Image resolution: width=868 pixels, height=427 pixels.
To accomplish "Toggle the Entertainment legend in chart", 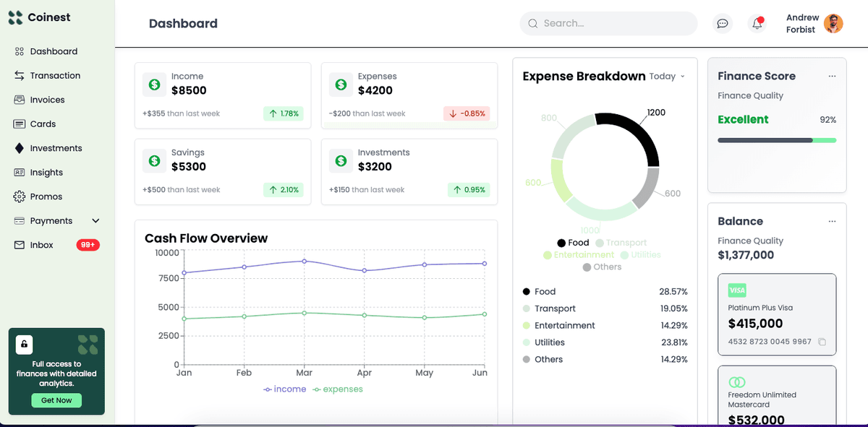I will [x=579, y=255].
